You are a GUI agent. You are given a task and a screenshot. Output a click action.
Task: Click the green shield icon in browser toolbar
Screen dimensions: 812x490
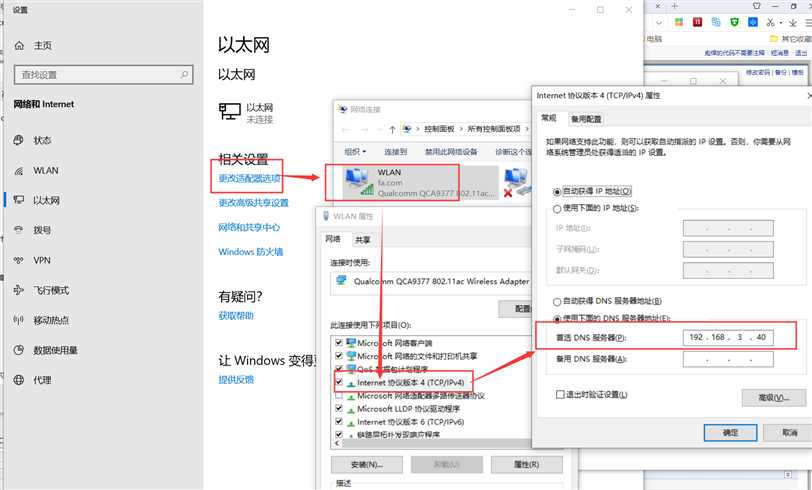click(734, 22)
